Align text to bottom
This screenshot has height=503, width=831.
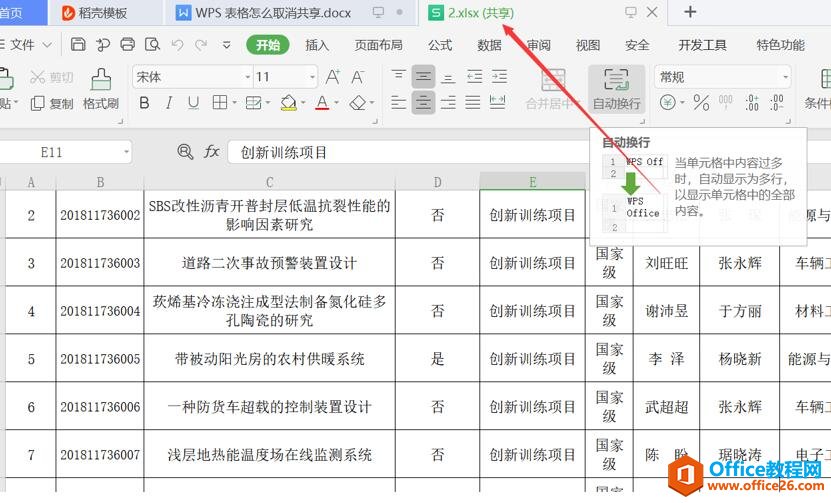(448, 78)
